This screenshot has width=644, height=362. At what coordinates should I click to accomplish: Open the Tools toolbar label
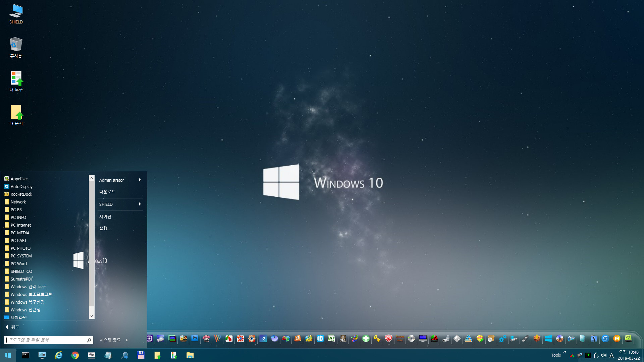click(556, 355)
